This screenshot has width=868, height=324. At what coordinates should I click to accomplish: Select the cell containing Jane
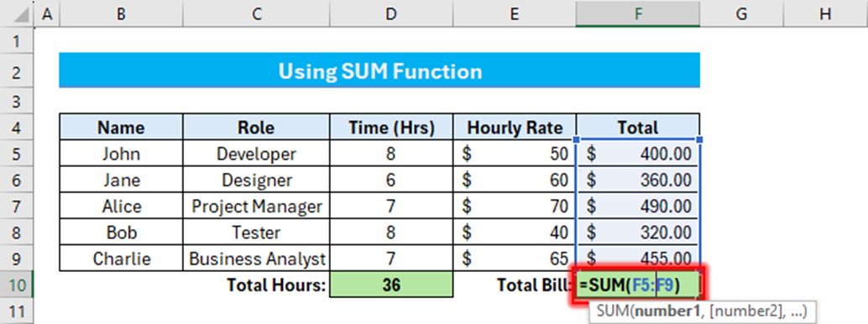point(121,180)
